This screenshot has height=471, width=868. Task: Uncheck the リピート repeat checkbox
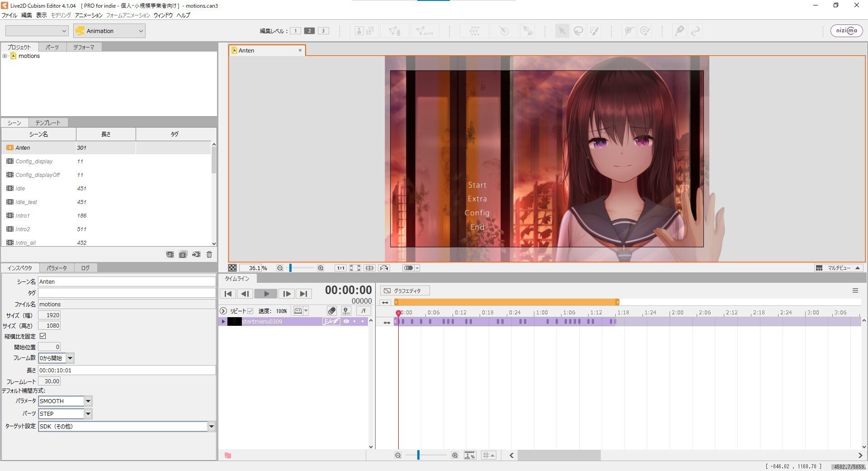pos(251,311)
